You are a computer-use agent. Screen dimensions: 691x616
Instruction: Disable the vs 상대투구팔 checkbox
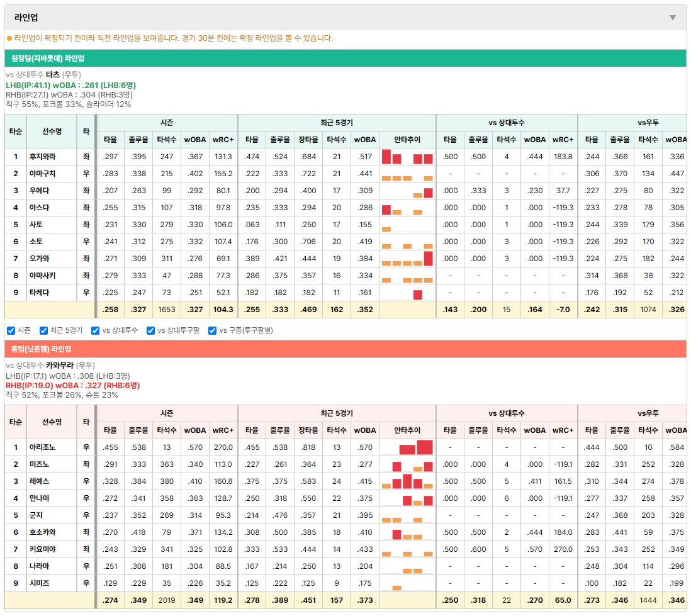coord(150,330)
